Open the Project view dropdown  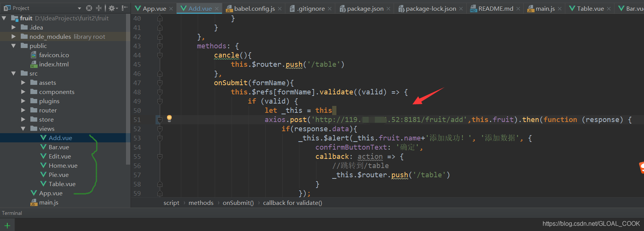pyautogui.click(x=79, y=8)
